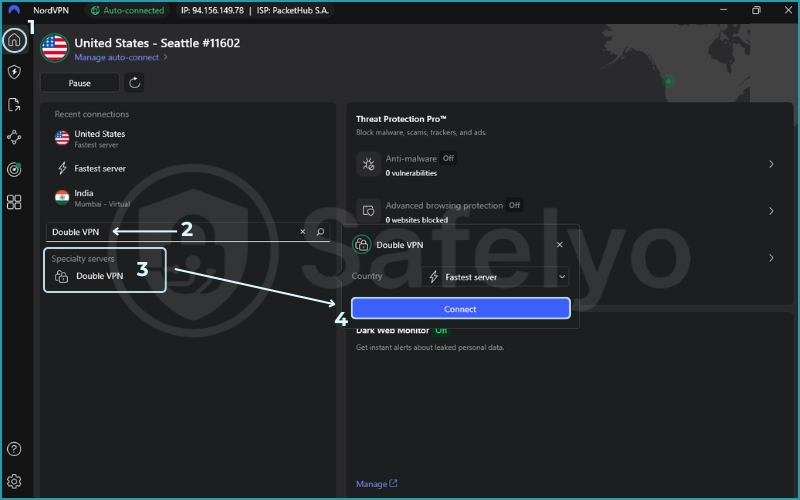This screenshot has height=500, width=800.
Task: Clear the Double VPN search text
Action: (x=303, y=232)
